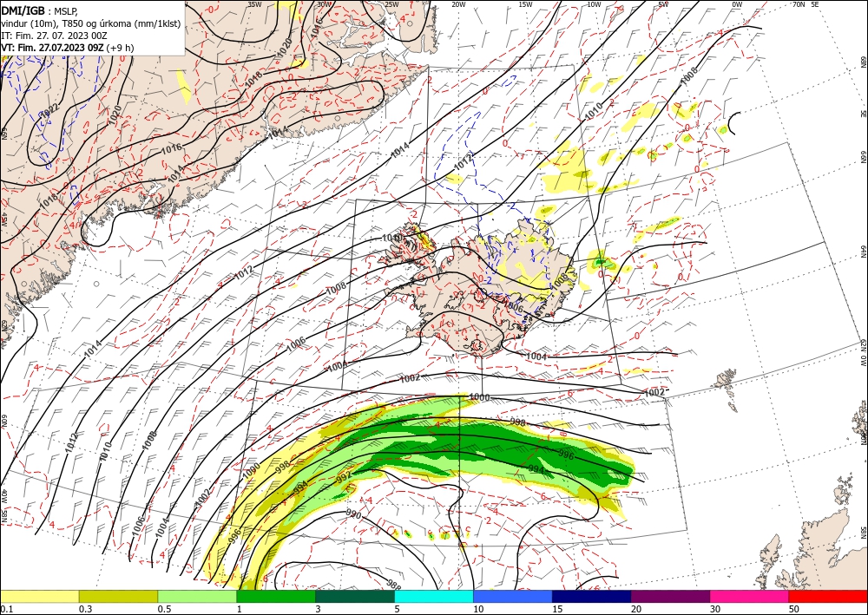This screenshot has width=868, height=615.
Task: Click the "1022" isobar label
Action: (49, 111)
